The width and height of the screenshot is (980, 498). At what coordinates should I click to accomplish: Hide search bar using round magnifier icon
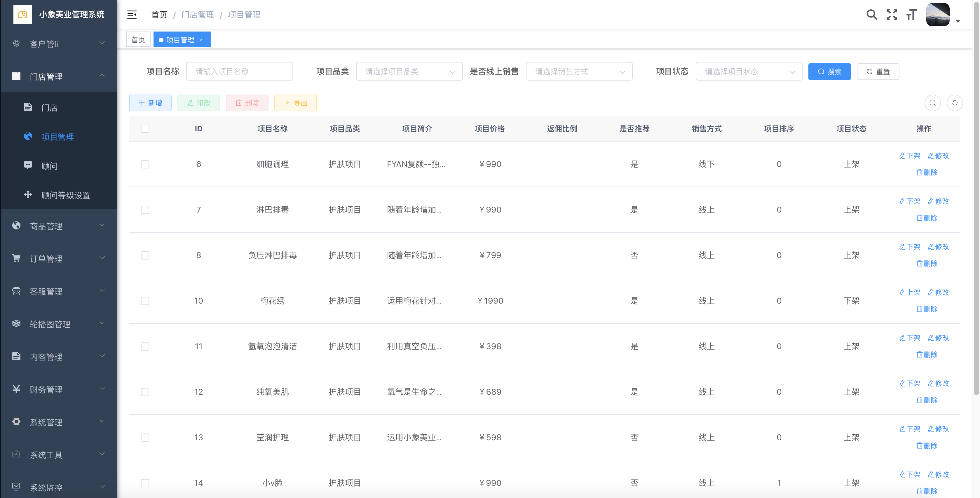pos(932,103)
